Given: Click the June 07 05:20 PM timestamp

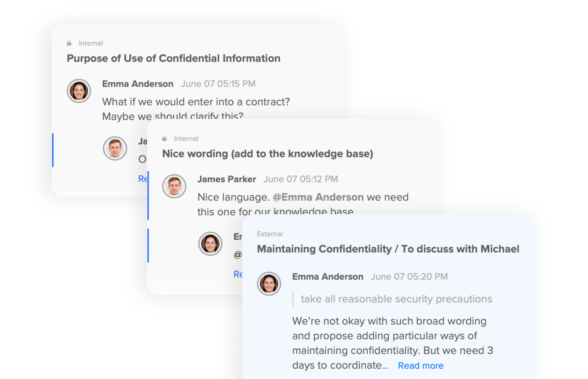Looking at the screenshot, I should click(x=409, y=277).
